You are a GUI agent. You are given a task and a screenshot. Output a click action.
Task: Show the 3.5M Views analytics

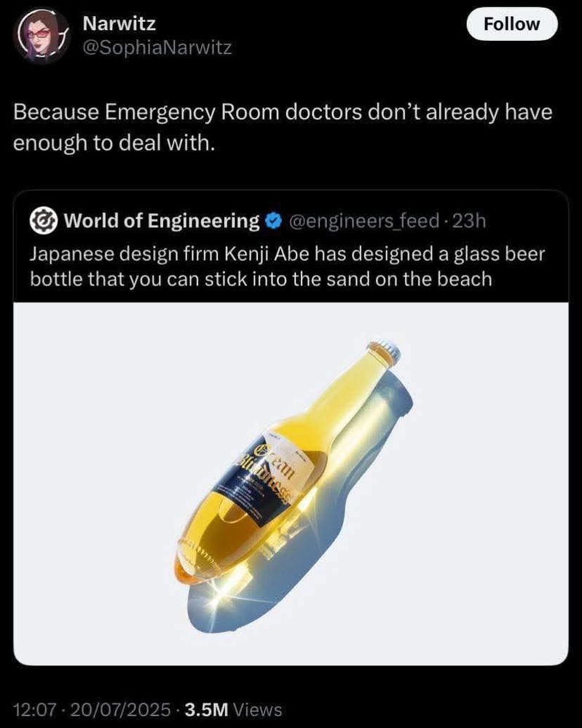point(233,709)
